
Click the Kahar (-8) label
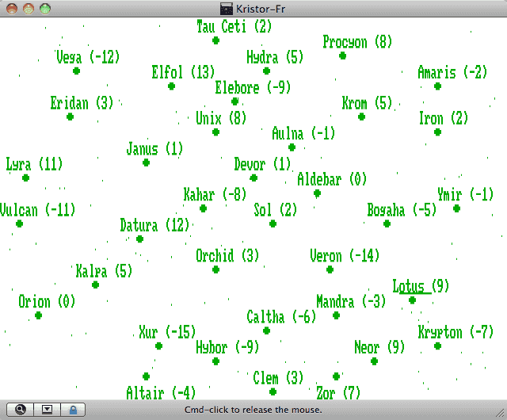[x=215, y=194]
